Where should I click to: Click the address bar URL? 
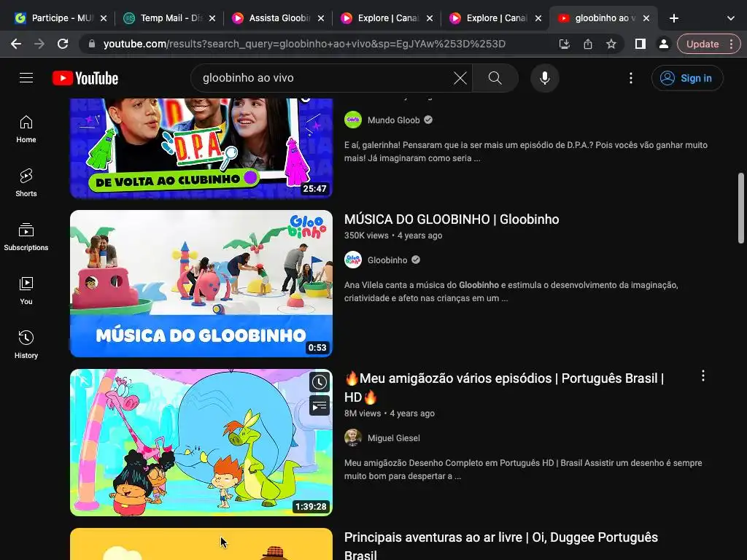point(304,44)
